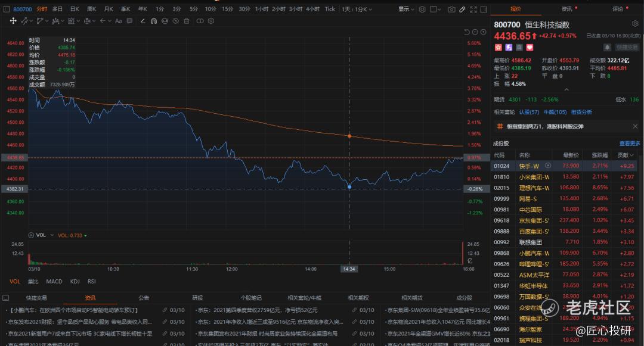Open chart settings hexagon gear icon
This screenshot has height=346, width=644.
click(422, 9)
